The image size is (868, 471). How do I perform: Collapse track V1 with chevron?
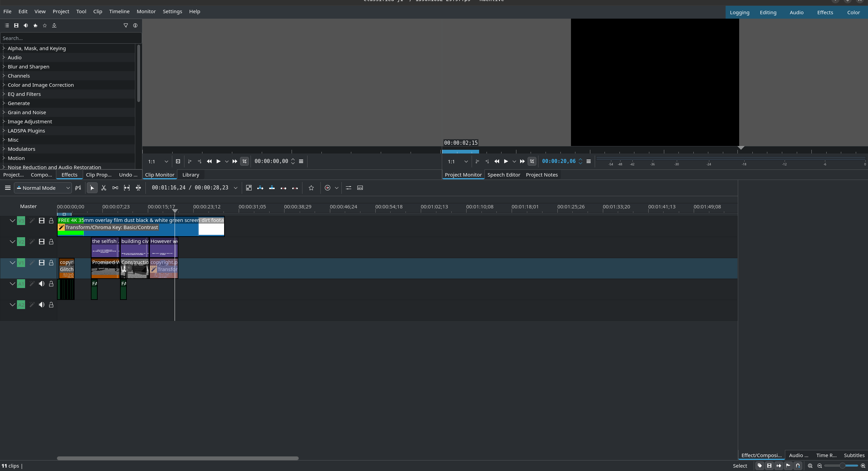click(13, 263)
